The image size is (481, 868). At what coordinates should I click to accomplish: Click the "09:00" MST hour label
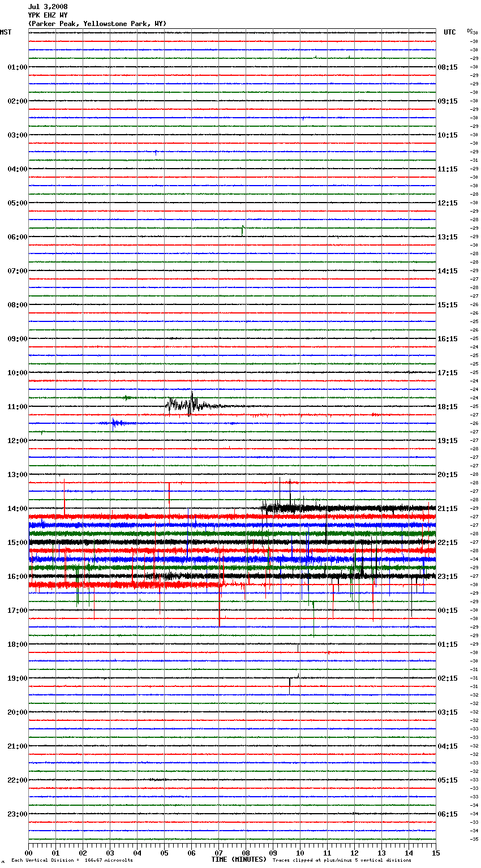[x=17, y=339]
